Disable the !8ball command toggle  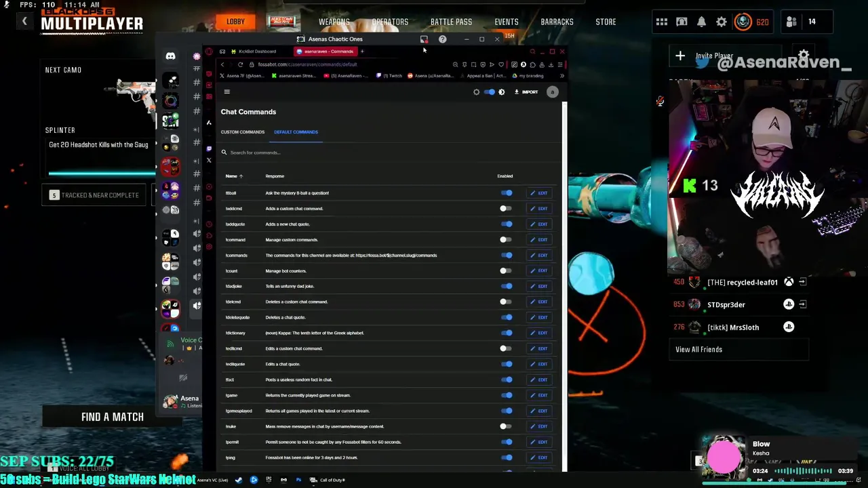(507, 193)
